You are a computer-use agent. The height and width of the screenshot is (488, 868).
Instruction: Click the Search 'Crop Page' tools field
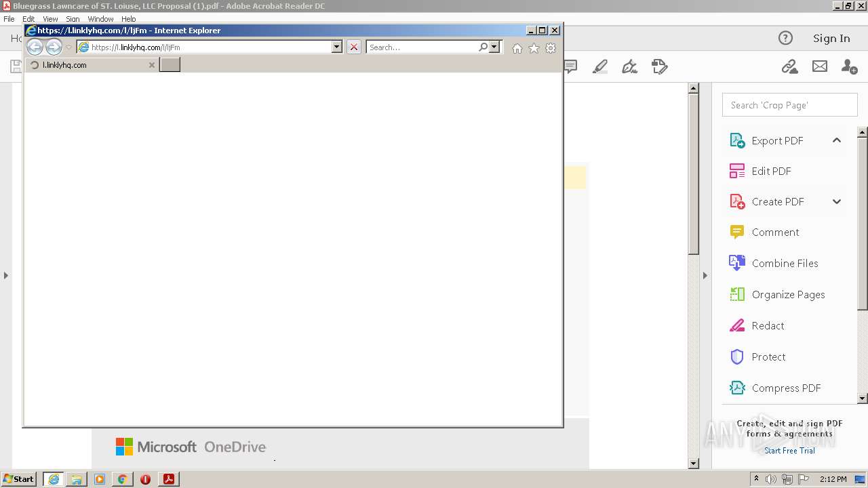click(x=790, y=105)
